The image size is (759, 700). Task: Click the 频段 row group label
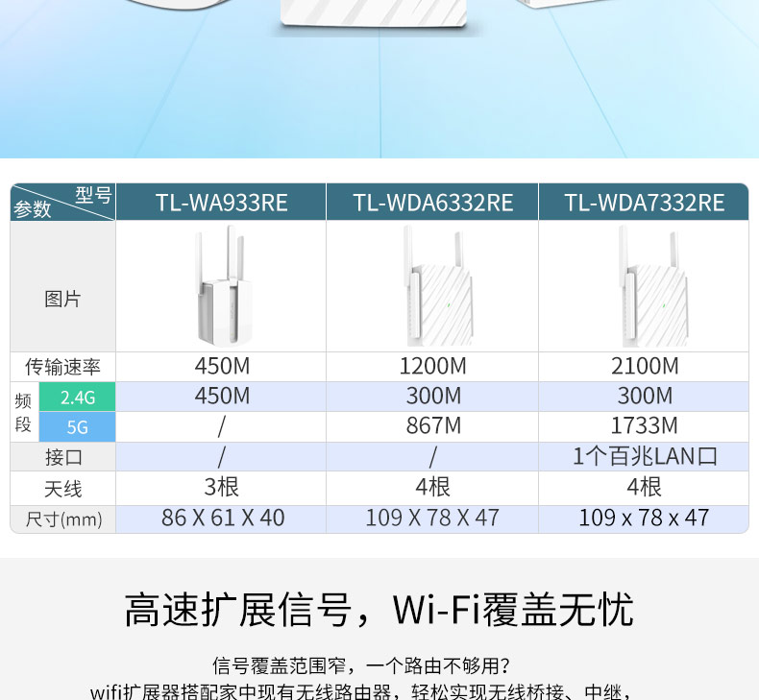[x=23, y=412]
